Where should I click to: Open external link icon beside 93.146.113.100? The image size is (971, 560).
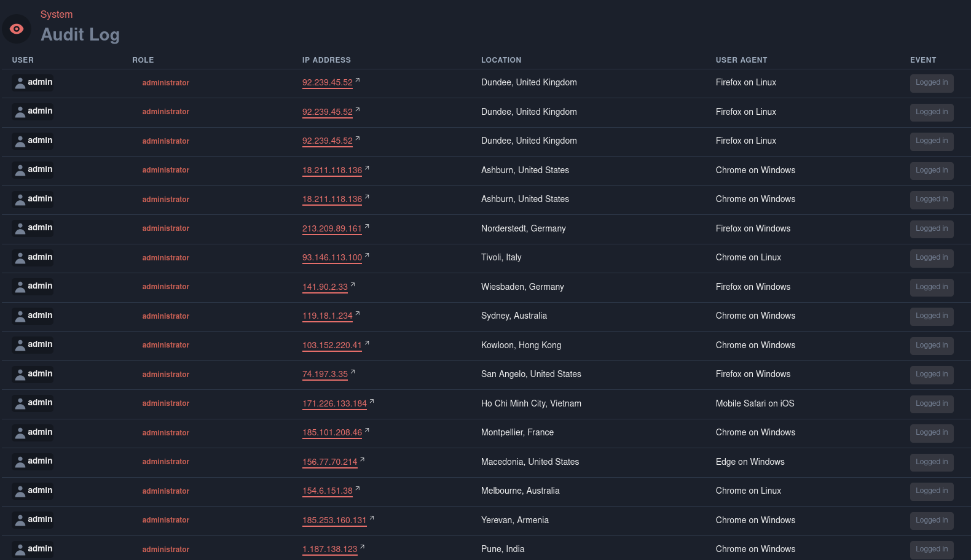point(367,255)
